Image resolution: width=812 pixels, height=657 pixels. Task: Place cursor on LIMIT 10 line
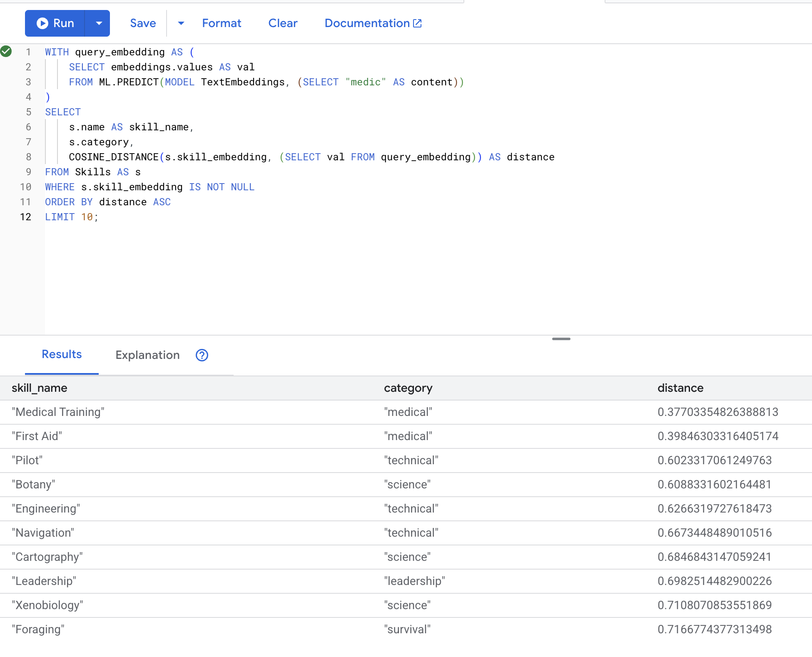[x=72, y=217]
